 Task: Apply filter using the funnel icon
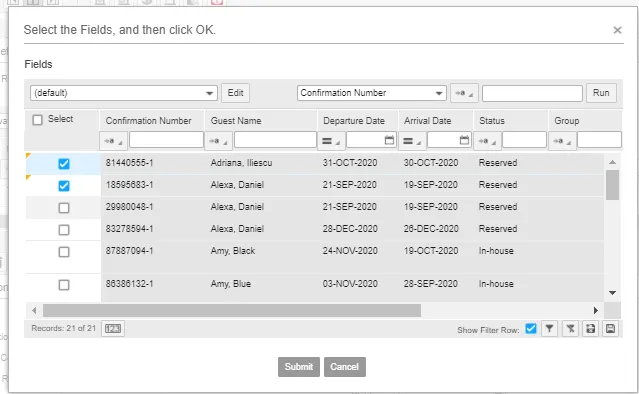tap(549, 329)
